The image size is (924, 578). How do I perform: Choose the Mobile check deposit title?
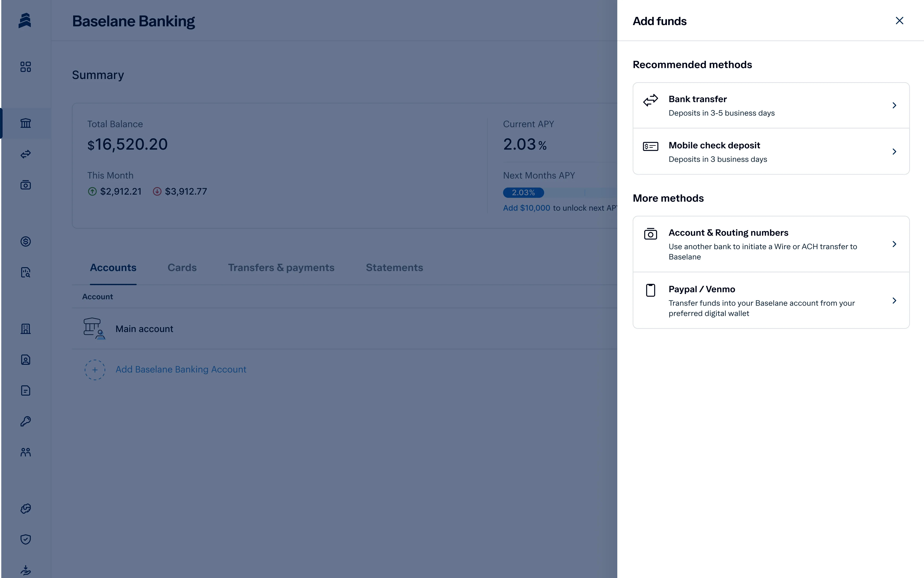(714, 145)
